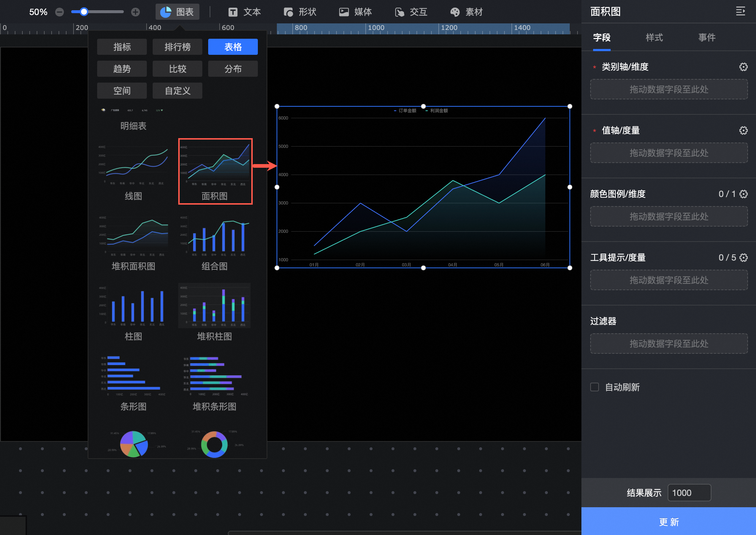756x535 pixels.
Task: Enable the 自动刷新 checkbox
Action: point(595,387)
